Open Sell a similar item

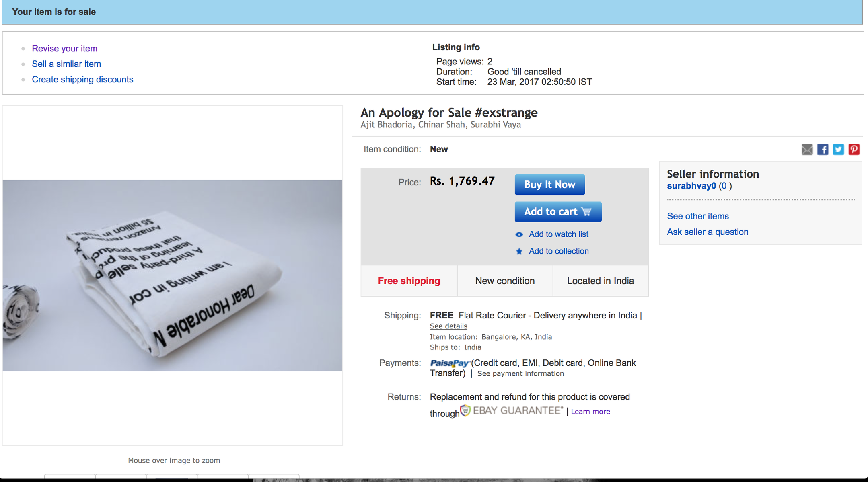click(x=66, y=64)
